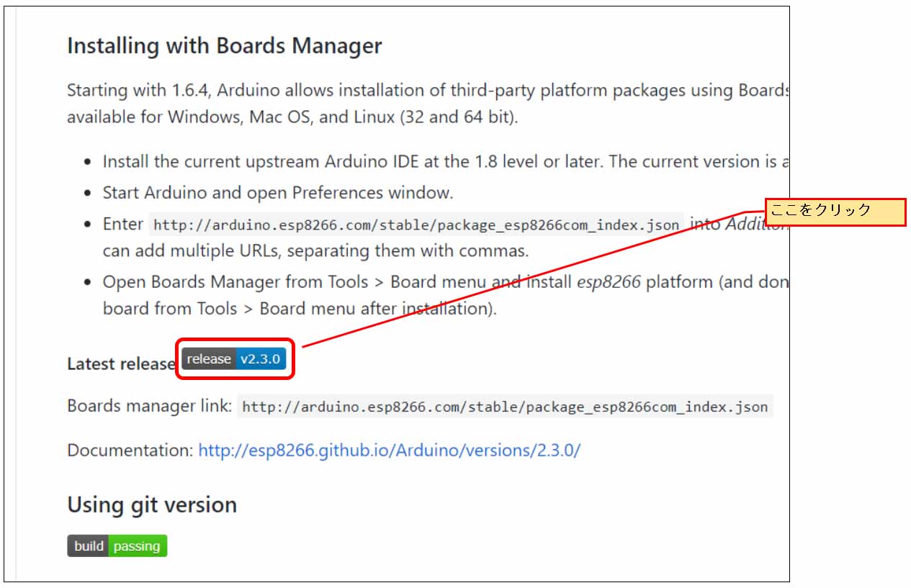
Task: Click the 'Latest release' label text
Action: (x=121, y=363)
